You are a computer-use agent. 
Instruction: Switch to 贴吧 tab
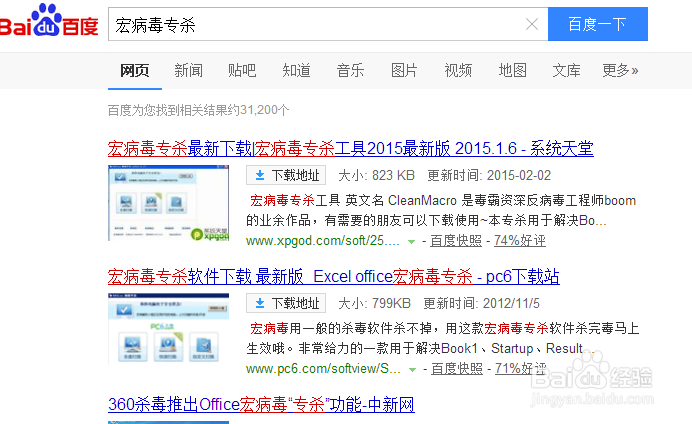pos(242,70)
